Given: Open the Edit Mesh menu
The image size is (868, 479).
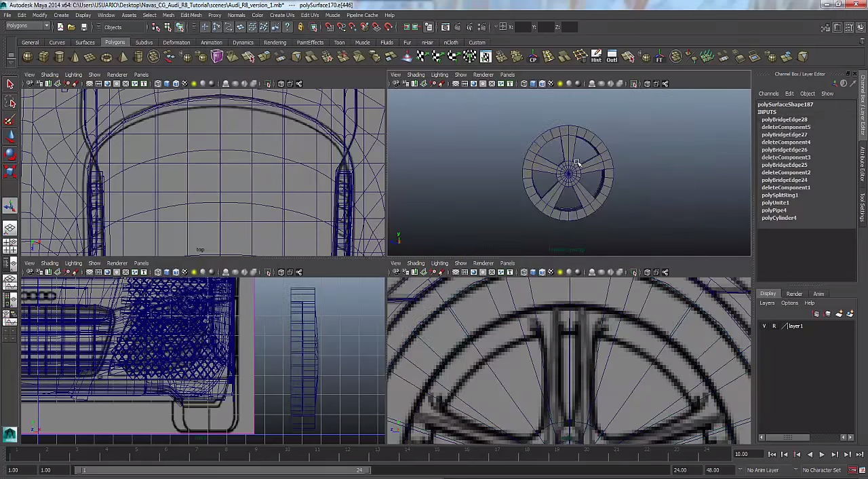Looking at the screenshot, I should tap(191, 15).
